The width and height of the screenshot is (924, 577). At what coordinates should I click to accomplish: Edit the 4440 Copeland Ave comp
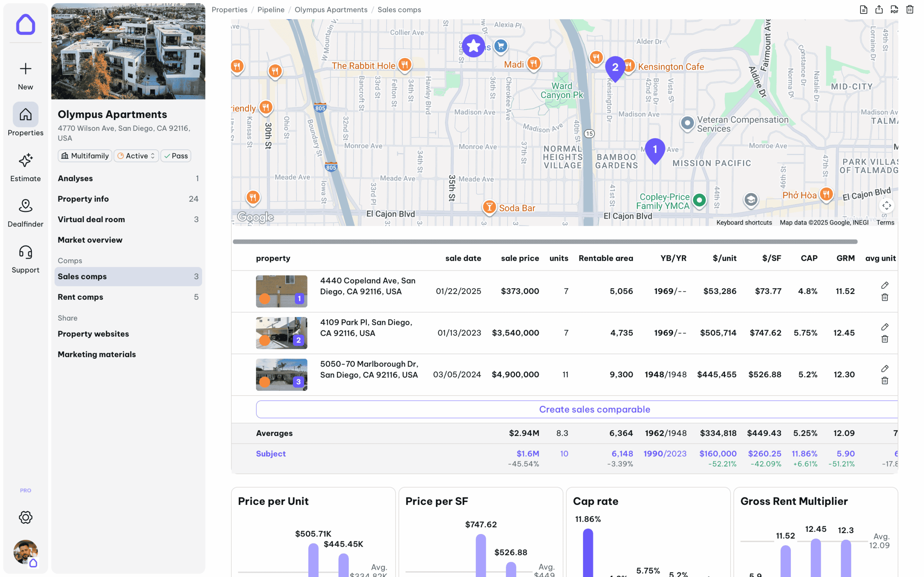(885, 285)
